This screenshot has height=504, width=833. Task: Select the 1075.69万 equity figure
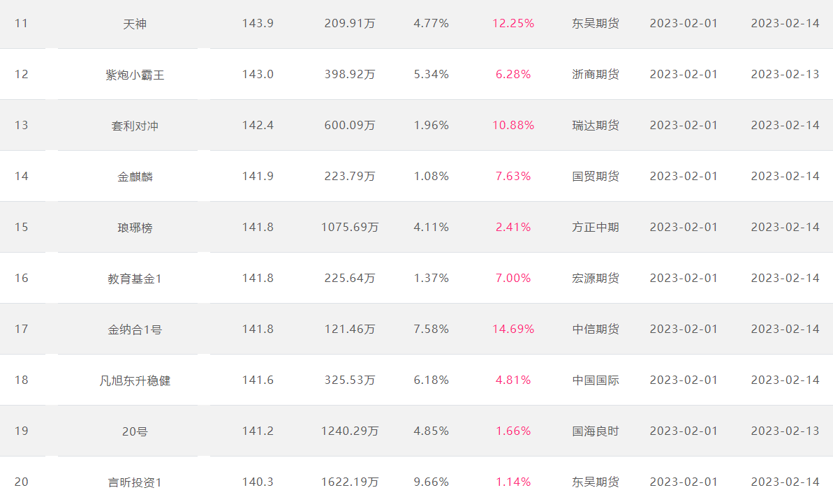click(350, 228)
